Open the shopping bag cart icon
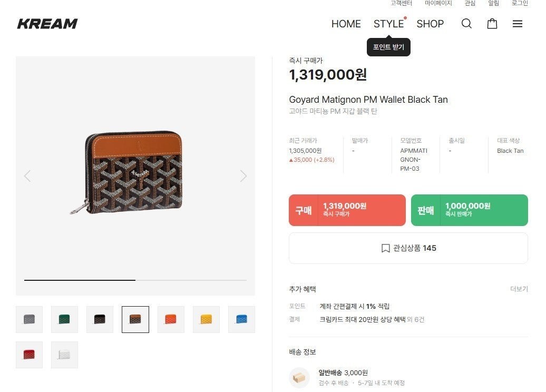 point(492,24)
